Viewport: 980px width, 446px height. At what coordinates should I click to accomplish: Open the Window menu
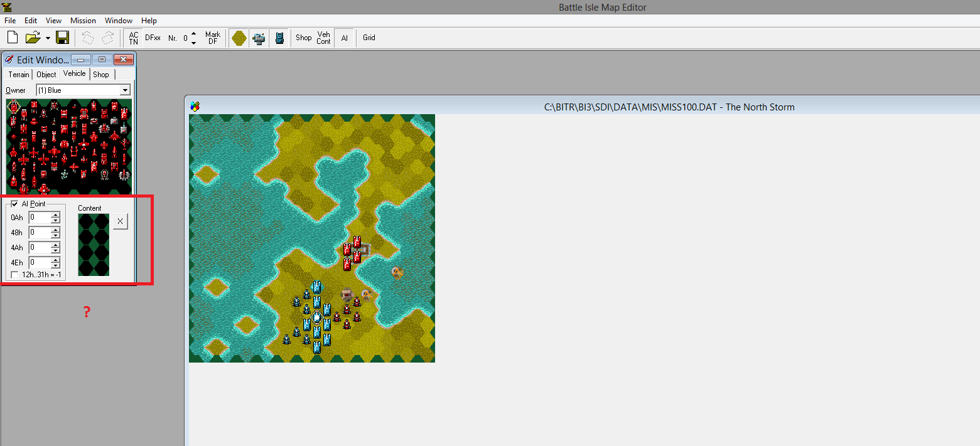pyautogui.click(x=119, y=21)
